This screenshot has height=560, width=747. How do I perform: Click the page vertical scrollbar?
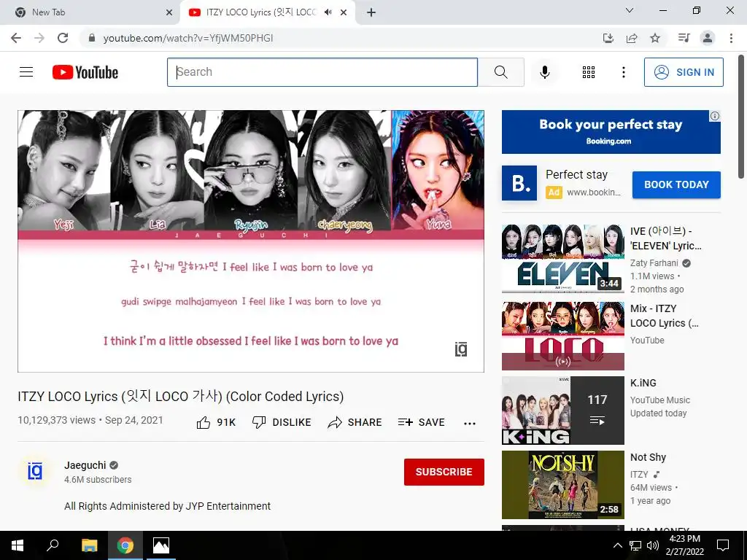[742, 117]
